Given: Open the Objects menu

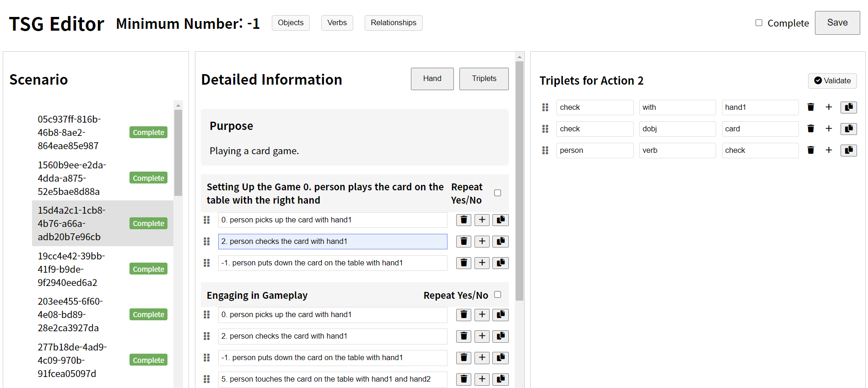Looking at the screenshot, I should [x=291, y=23].
